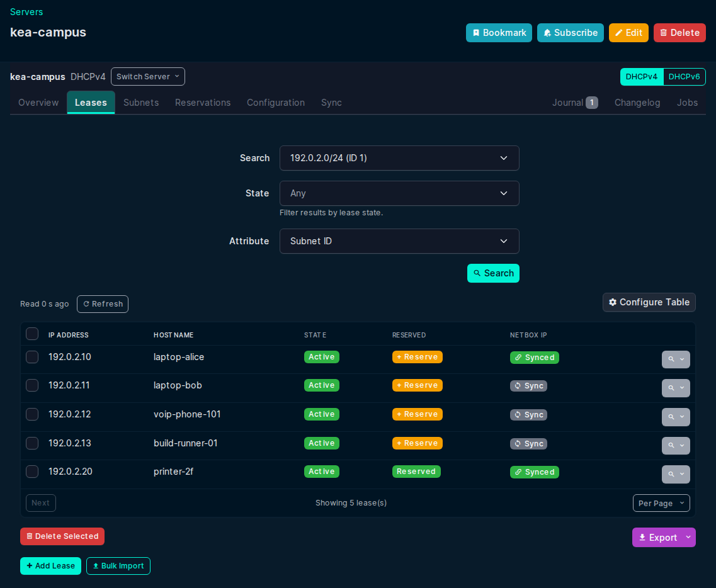
Task: Check the box for 192.0.2.10
Action: pyautogui.click(x=32, y=356)
